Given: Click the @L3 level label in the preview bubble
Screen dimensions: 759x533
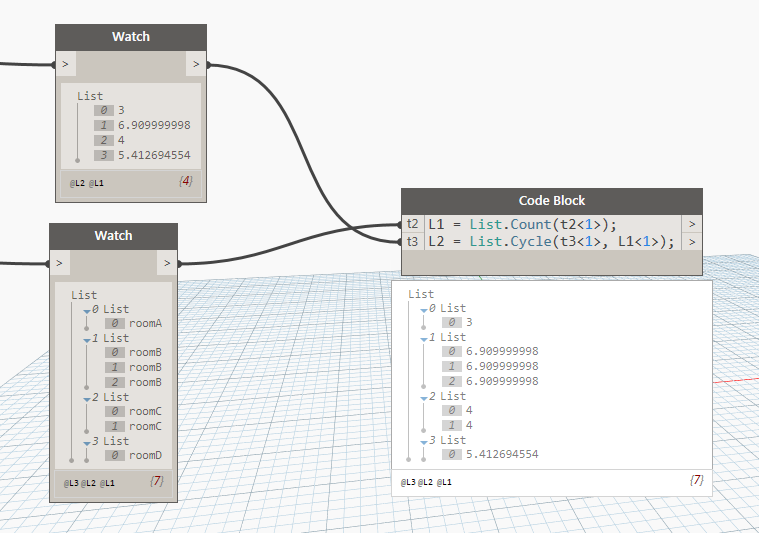Looking at the screenshot, I should [x=408, y=481].
